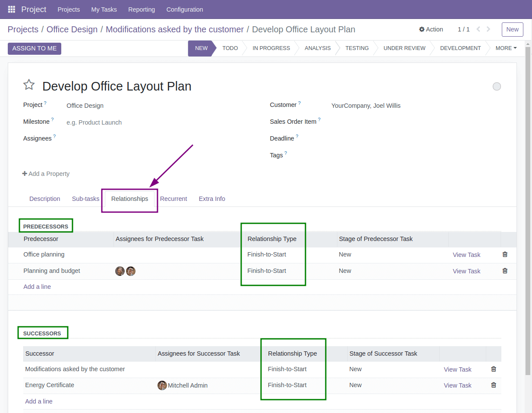Viewport: 532px width, 413px height.
Task: Toggle the favorite star on the task
Action: 28,84
